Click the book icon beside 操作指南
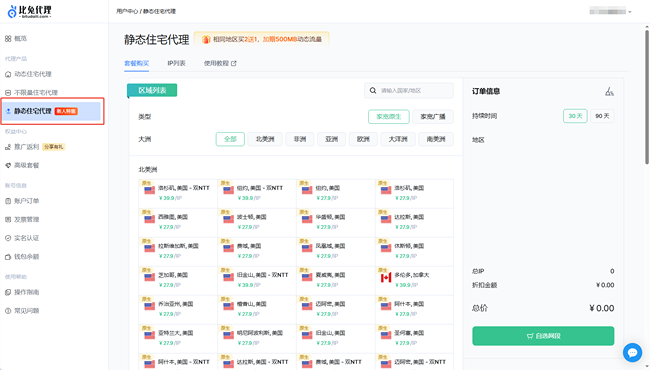This screenshot has height=370, width=650. tap(8, 293)
